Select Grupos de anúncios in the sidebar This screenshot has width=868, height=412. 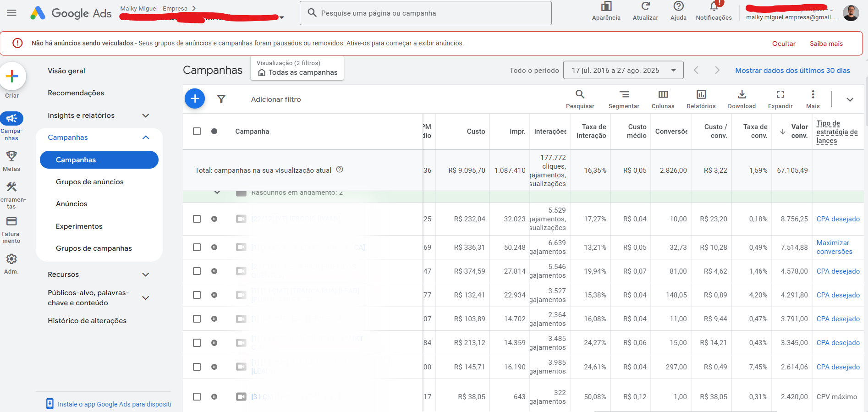tap(90, 182)
